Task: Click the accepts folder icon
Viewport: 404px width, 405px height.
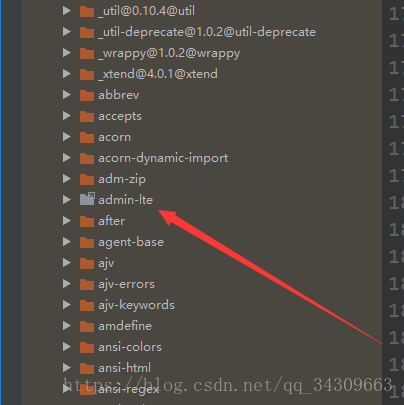Action: (87, 116)
